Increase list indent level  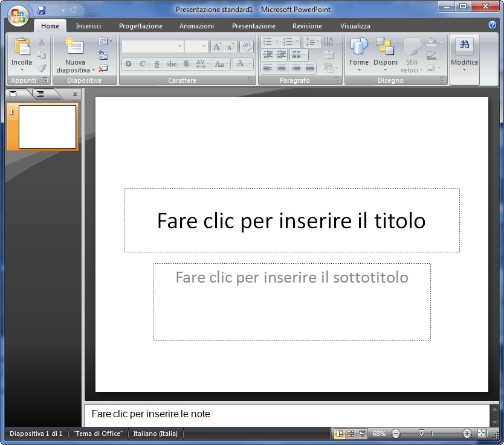[281, 54]
